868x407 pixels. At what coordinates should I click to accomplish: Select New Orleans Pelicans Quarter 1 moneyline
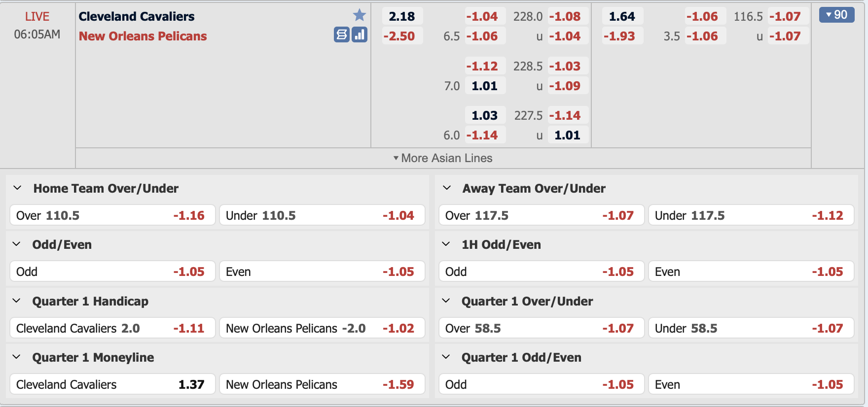click(x=322, y=384)
